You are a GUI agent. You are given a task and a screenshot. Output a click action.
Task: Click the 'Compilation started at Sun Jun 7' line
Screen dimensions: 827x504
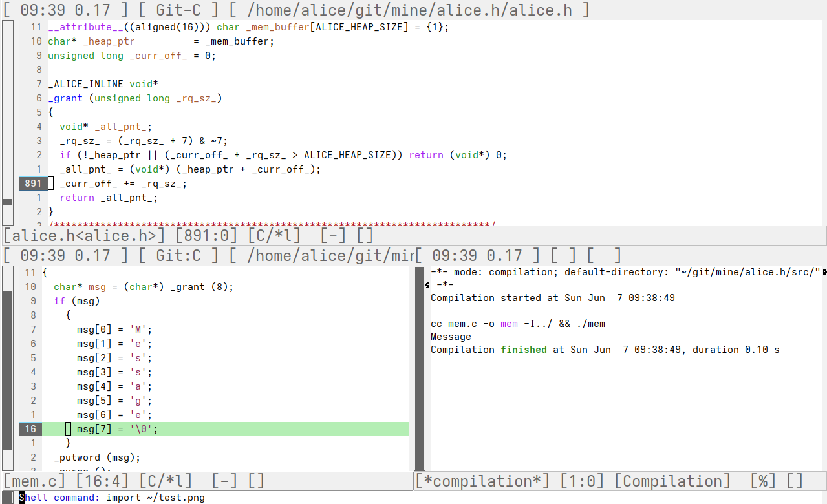pos(553,298)
